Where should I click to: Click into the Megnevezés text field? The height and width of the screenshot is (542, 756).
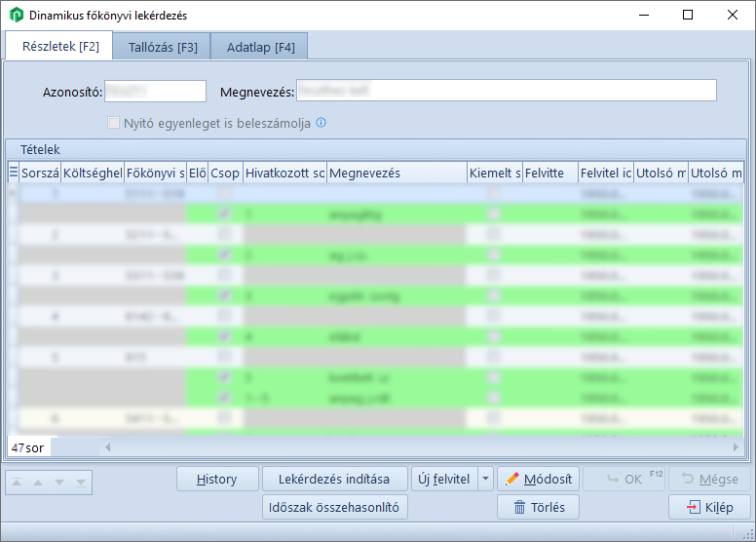point(506,91)
